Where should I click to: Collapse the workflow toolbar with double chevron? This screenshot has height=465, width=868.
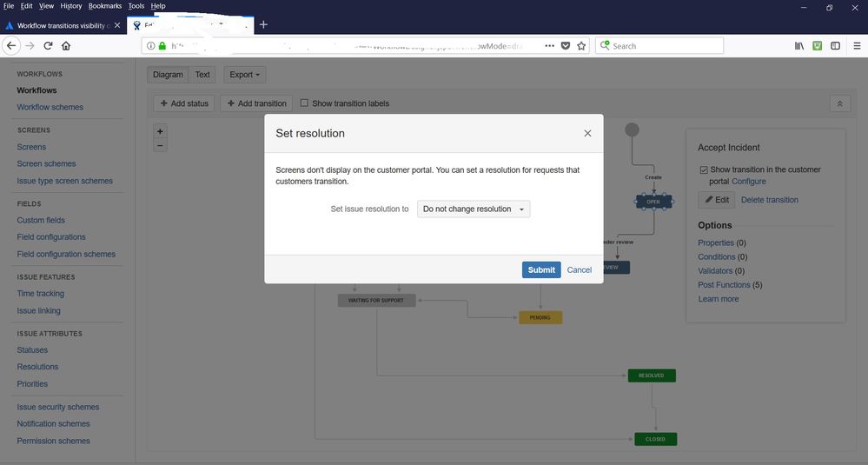tap(840, 103)
